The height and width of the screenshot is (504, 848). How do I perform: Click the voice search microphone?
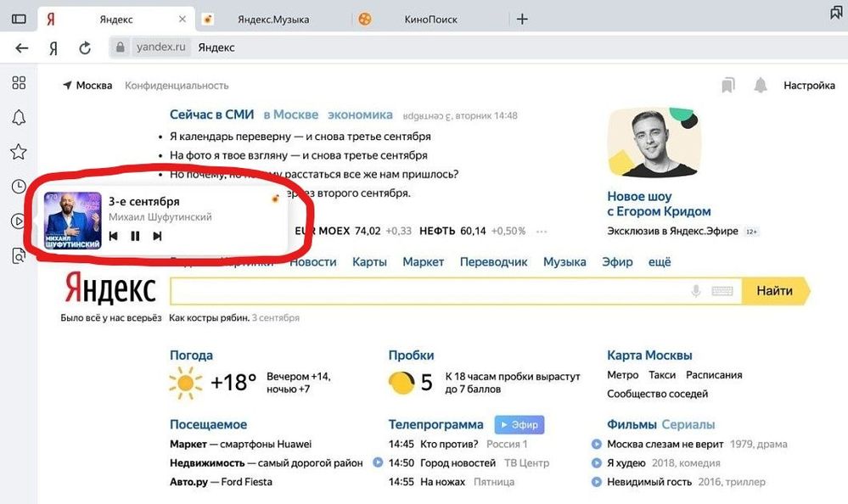(696, 291)
